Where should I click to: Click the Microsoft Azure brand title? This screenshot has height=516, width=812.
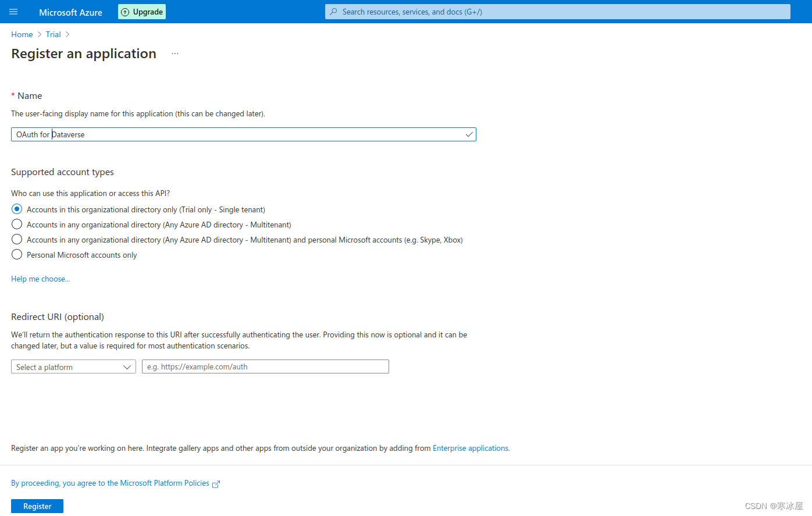(70, 12)
